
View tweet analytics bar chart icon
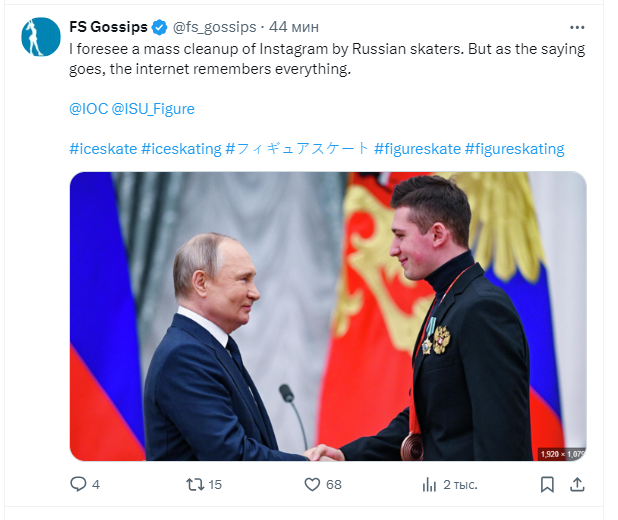click(x=430, y=485)
